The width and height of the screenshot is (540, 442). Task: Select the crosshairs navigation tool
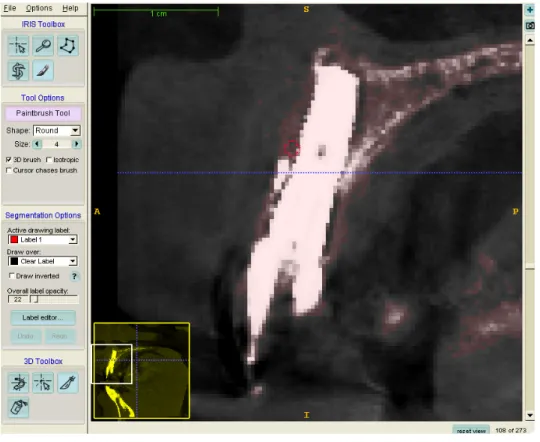click(18, 45)
